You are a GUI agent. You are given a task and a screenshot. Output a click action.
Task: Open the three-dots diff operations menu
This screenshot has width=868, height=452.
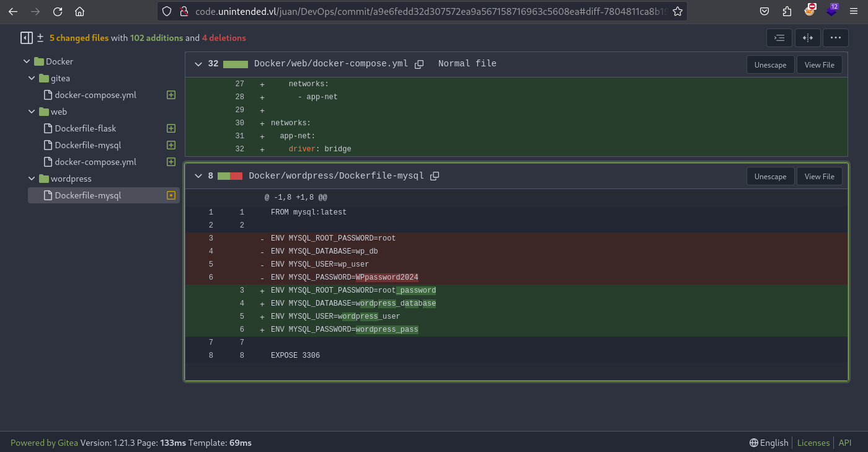[x=835, y=38]
